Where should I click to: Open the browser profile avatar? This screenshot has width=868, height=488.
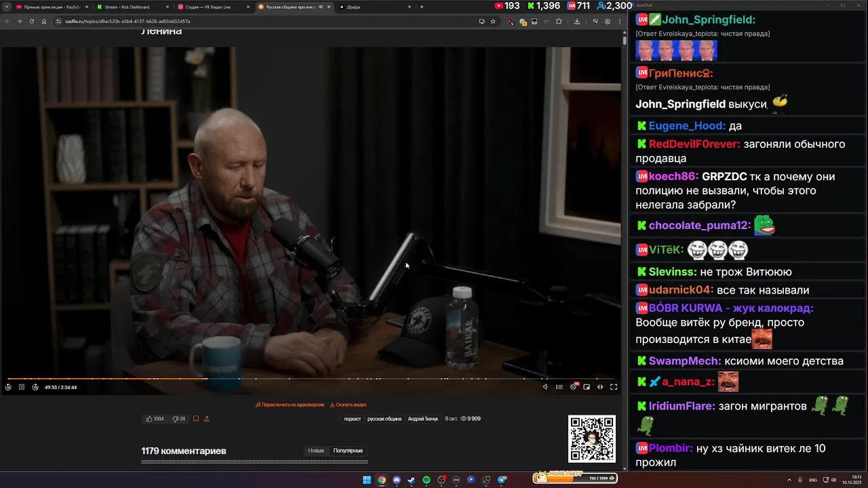(x=608, y=21)
